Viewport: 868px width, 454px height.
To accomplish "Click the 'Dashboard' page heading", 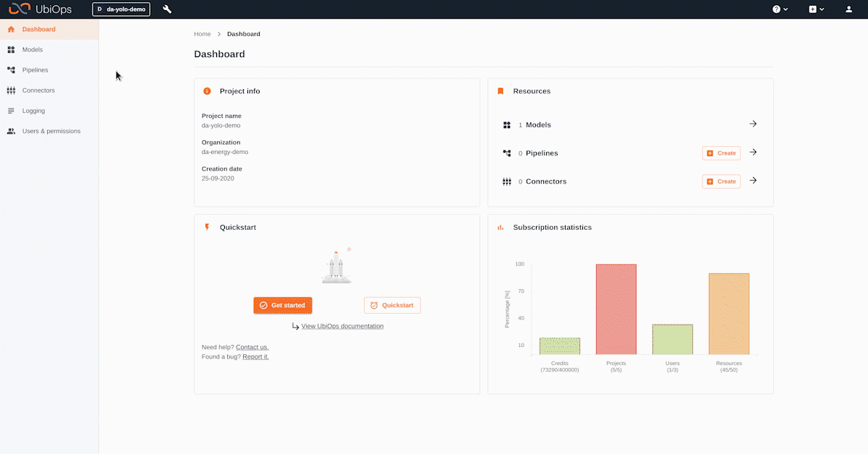I will (x=219, y=54).
